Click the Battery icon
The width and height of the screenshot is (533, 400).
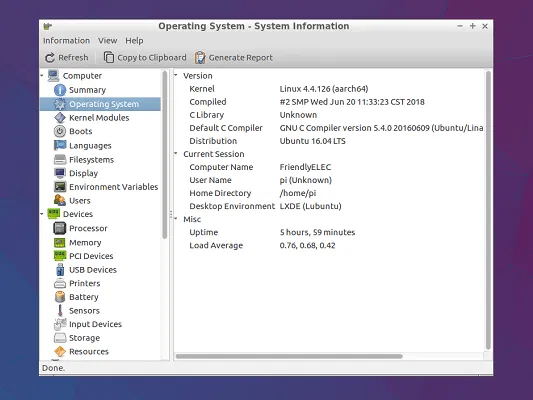60,297
